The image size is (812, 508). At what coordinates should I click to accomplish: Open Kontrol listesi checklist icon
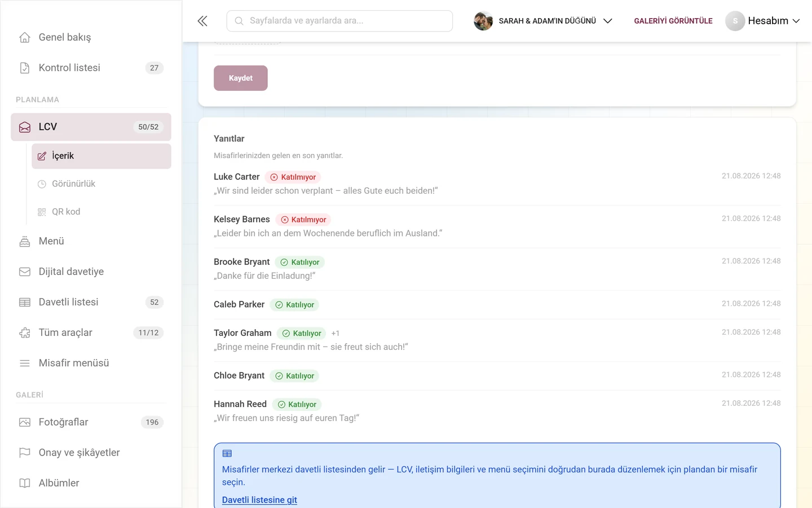[x=25, y=68]
